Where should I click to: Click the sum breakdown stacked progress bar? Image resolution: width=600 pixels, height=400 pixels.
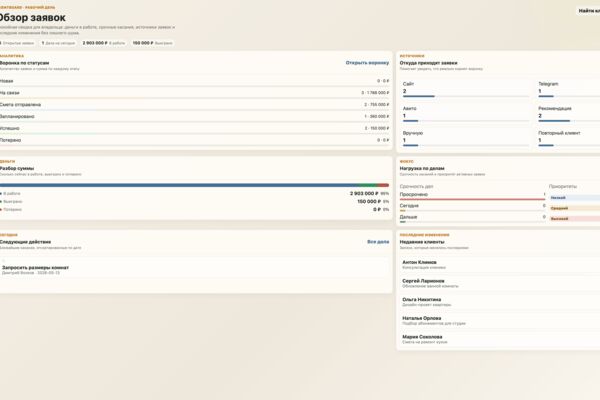point(194,185)
